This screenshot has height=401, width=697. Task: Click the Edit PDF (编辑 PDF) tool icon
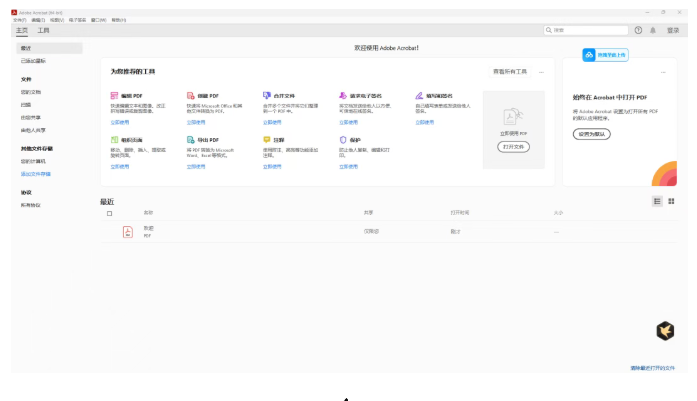click(114, 96)
